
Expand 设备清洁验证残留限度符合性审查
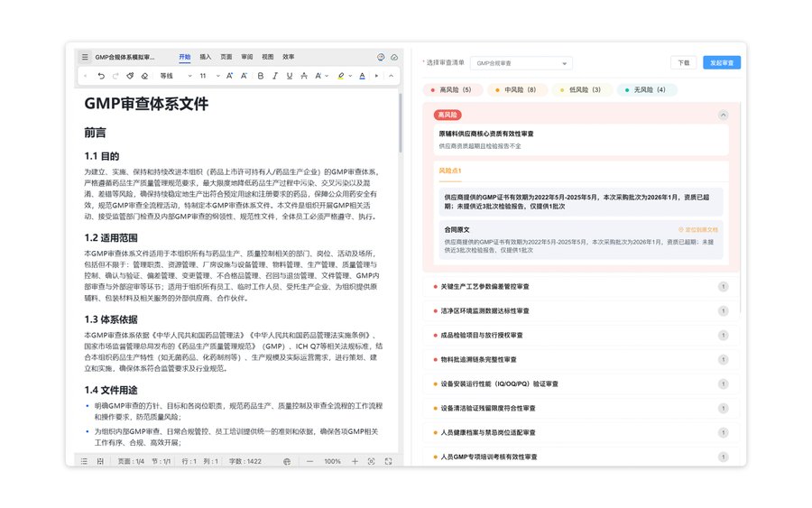(x=580, y=408)
